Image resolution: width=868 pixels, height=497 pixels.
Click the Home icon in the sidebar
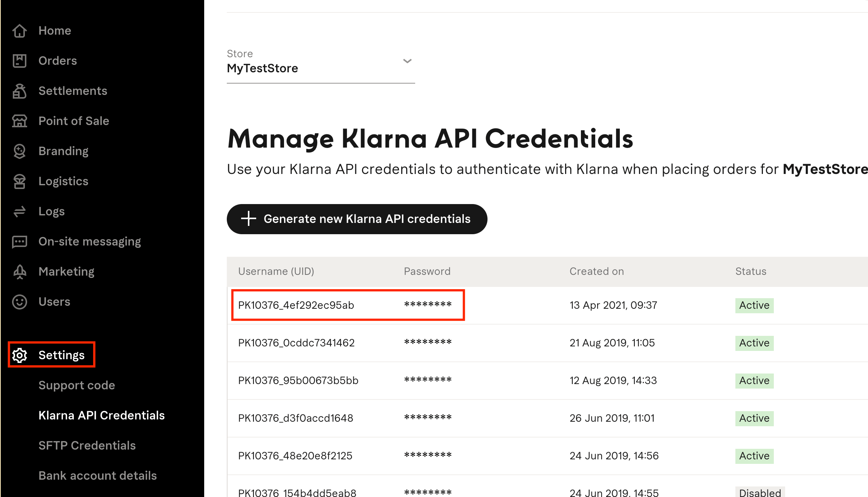pyautogui.click(x=20, y=30)
